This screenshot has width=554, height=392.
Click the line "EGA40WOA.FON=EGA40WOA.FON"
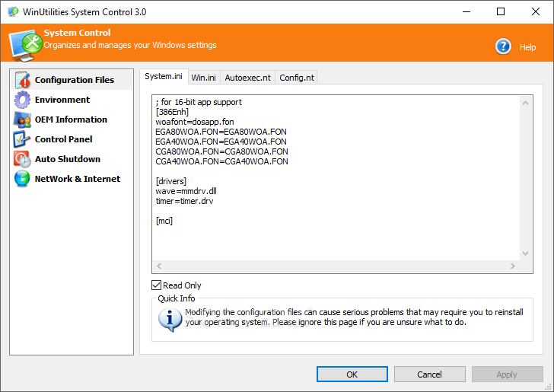(x=221, y=142)
